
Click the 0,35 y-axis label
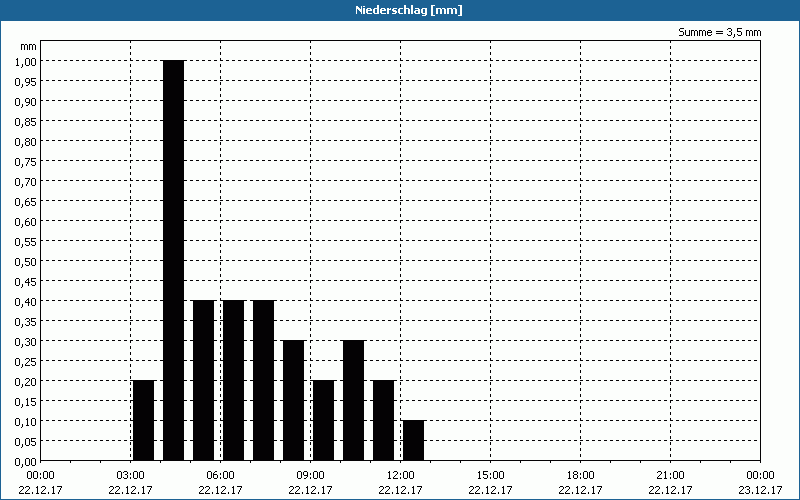coord(26,321)
